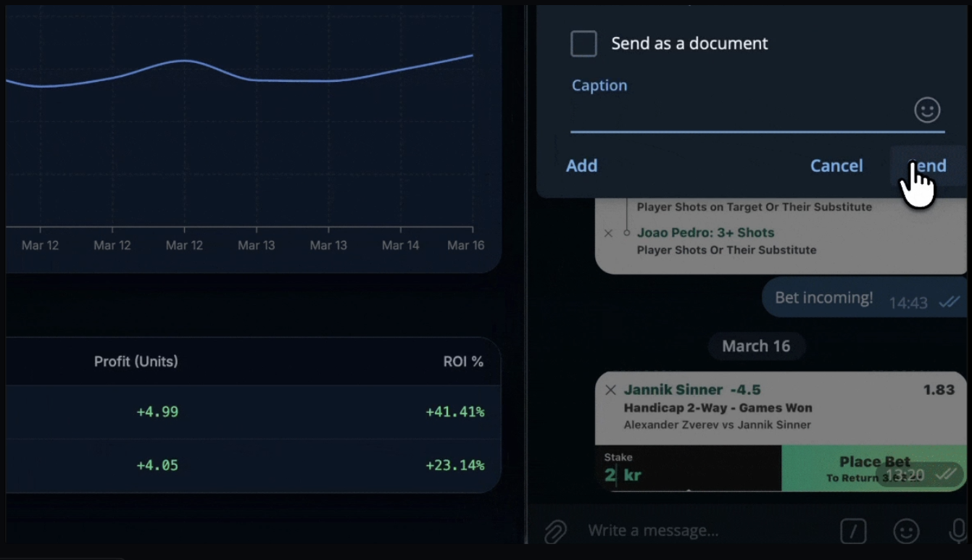Check the Send as a document checkbox

coord(583,43)
